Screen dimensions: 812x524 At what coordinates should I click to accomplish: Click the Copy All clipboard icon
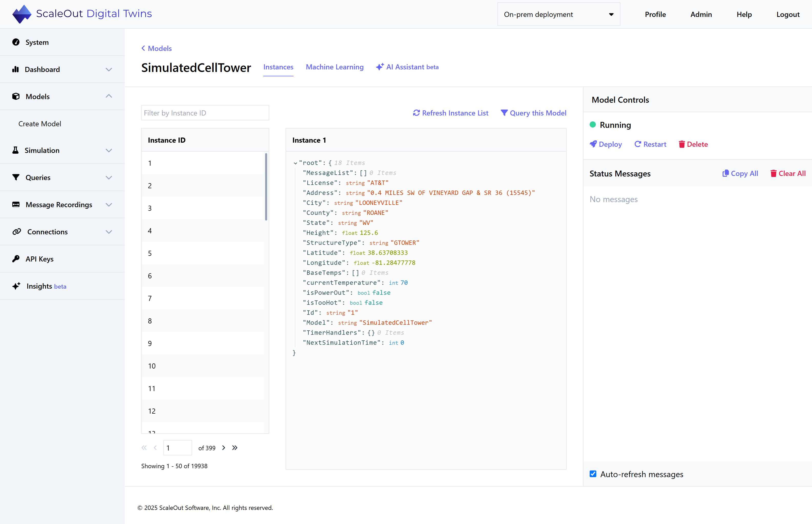pos(725,174)
